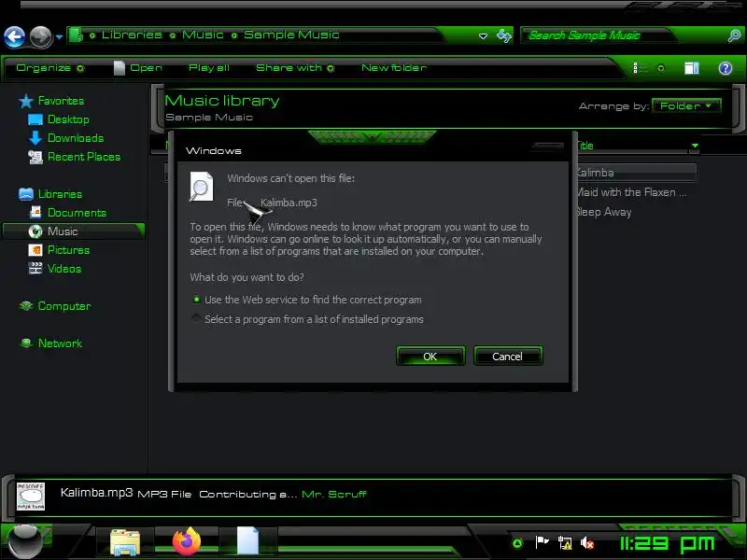Open the Arrange by Folder dropdown
This screenshot has height=560, width=747.
point(686,105)
